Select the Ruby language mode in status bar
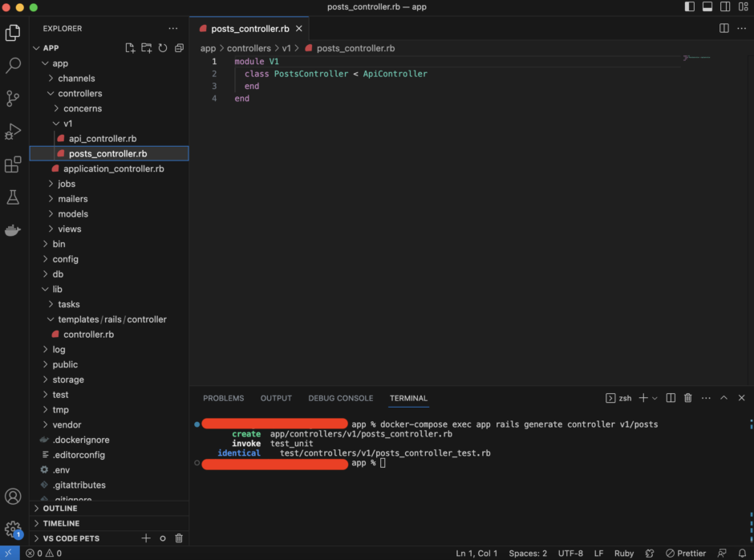 (x=624, y=554)
